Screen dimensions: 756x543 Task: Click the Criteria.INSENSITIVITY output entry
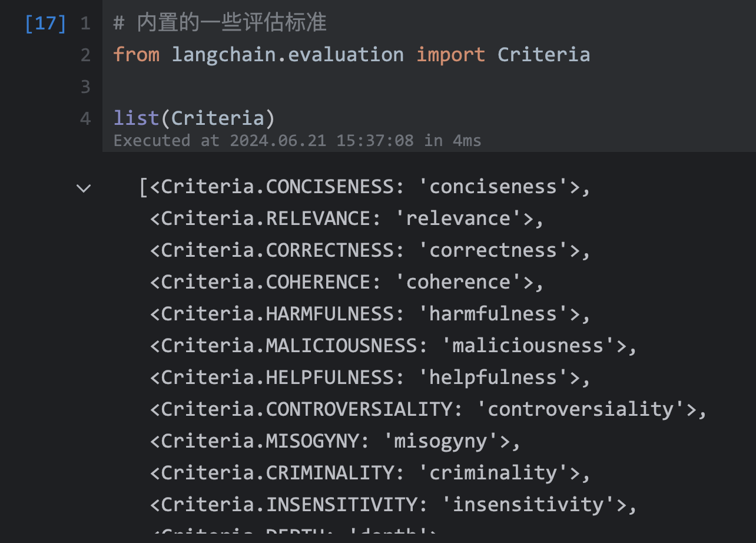393,505
